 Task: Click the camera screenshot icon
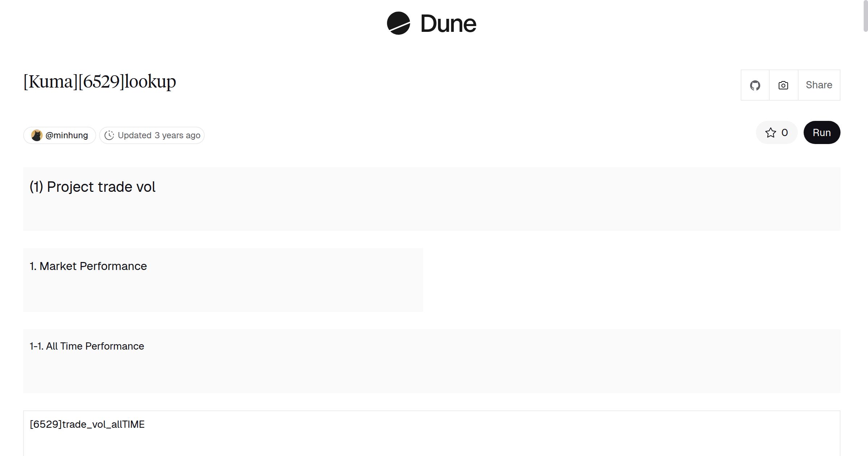pos(783,85)
